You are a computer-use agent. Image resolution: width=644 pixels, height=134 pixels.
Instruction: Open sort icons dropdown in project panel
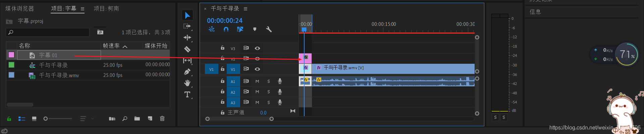click(x=87, y=119)
